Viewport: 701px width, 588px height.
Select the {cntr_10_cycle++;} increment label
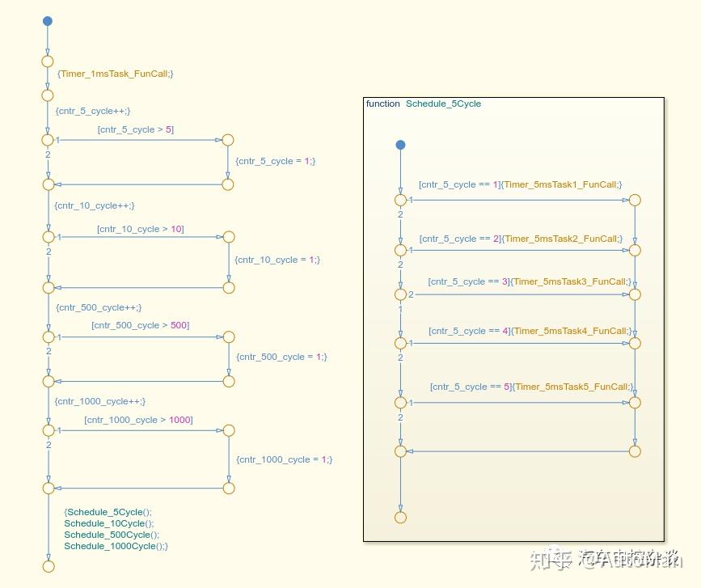95,205
